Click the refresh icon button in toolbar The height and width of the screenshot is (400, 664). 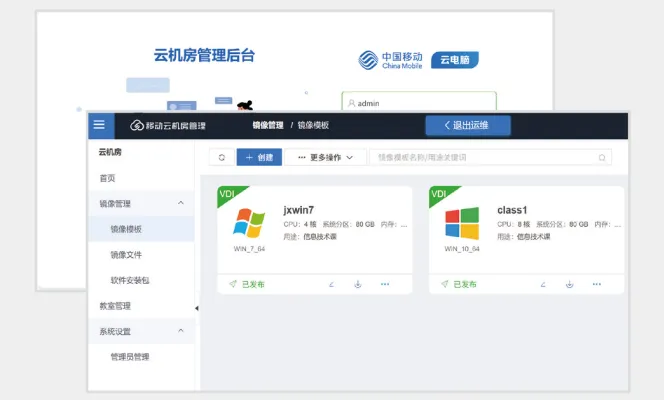tap(221, 158)
